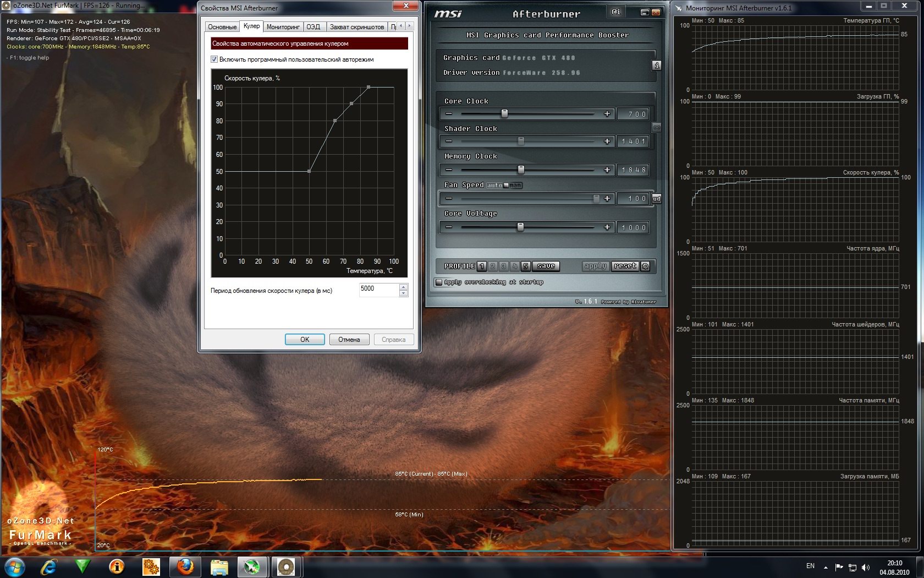Click the link clocks icon beside Shader Clock

[656, 128]
